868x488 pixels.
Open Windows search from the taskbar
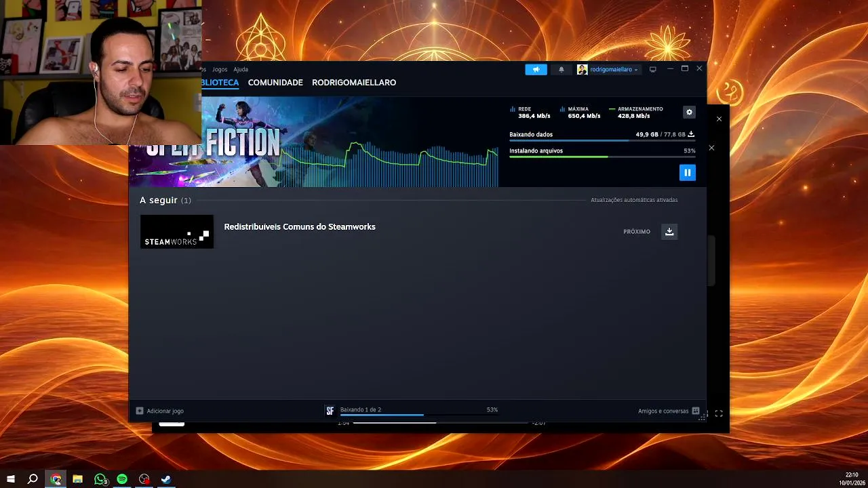33,479
